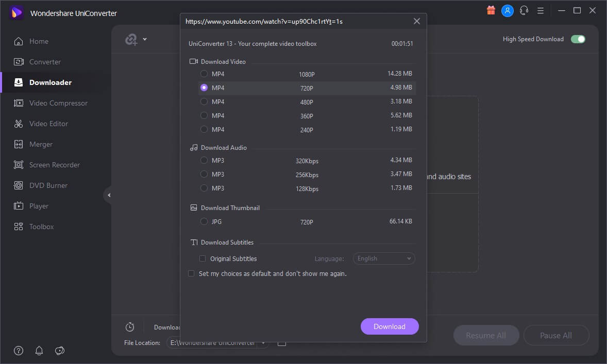This screenshot has height=364, width=607.
Task: Click the paste URL link-plus icon
Action: click(x=131, y=39)
